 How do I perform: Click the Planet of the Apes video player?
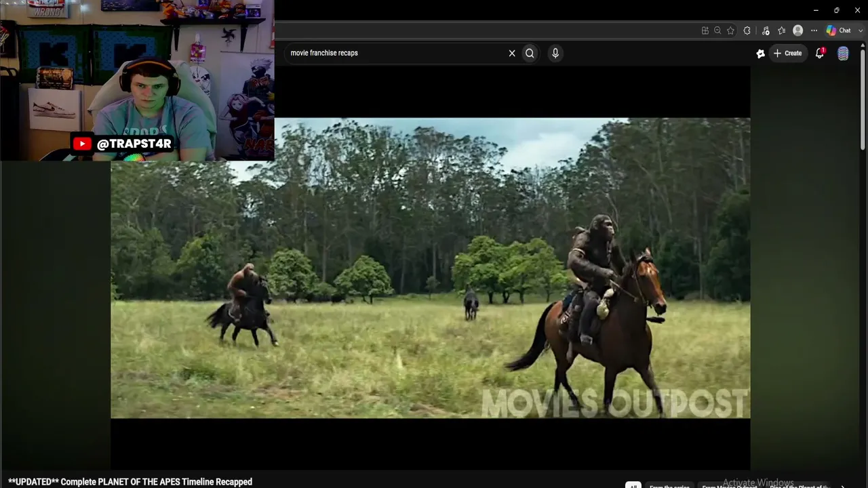click(x=431, y=268)
